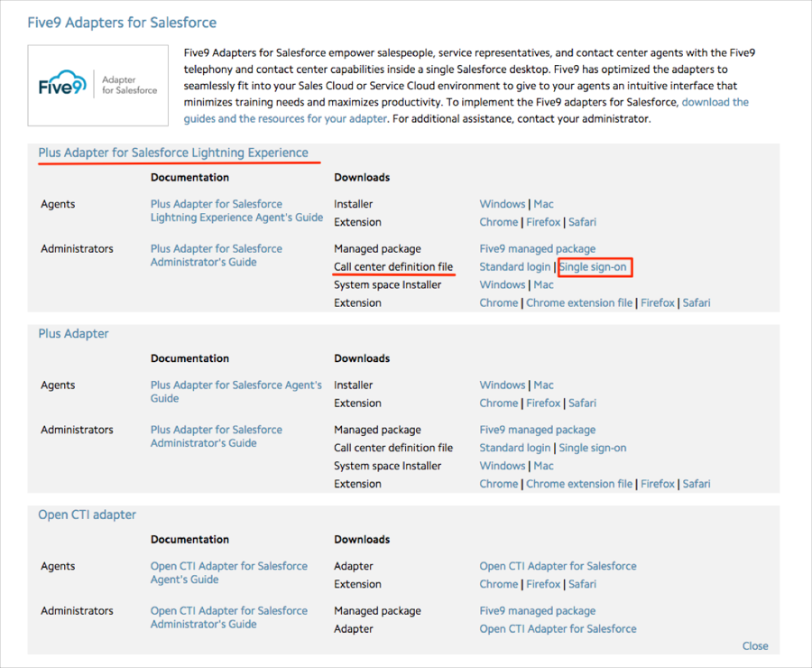This screenshot has height=668, width=812.
Task: Open the Plus Adapter section heading
Action: 73,334
